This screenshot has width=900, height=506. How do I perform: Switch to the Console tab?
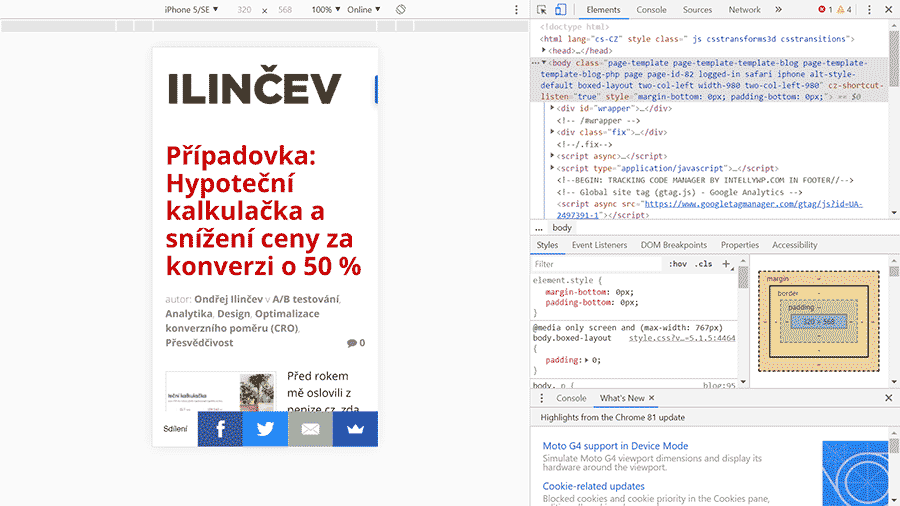pyautogui.click(x=651, y=10)
